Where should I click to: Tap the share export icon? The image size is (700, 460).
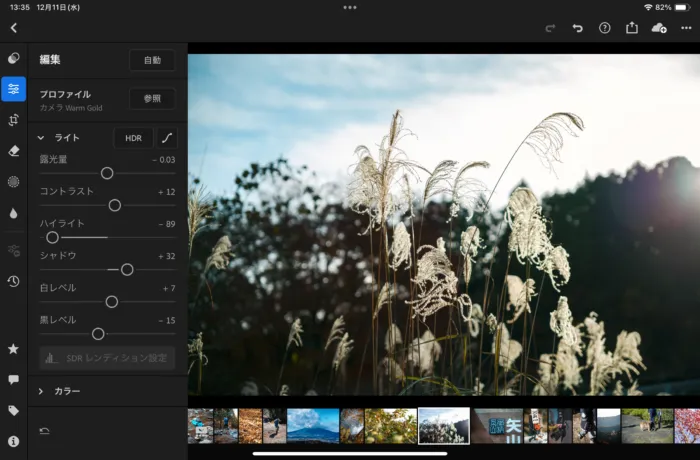[631, 28]
